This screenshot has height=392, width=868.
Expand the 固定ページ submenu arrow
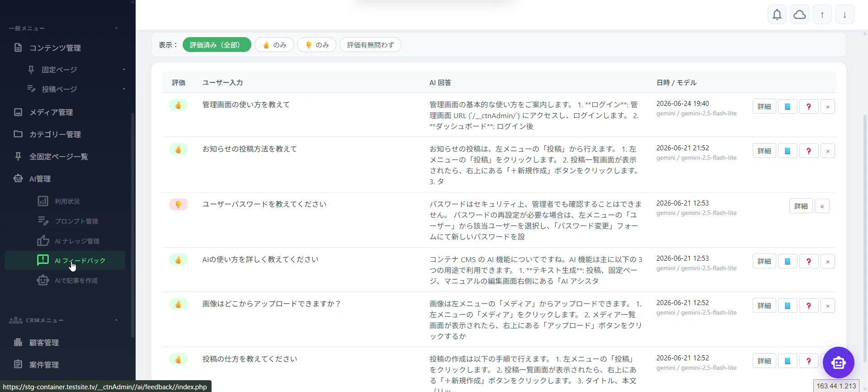[124, 70]
